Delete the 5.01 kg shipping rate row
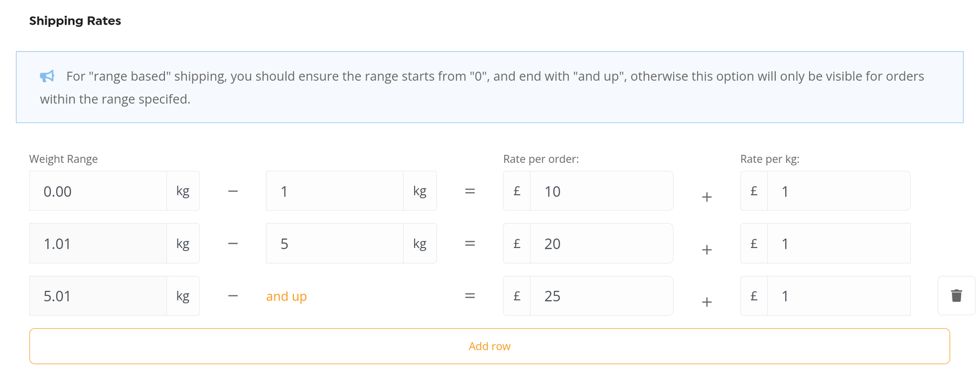 [x=956, y=296]
